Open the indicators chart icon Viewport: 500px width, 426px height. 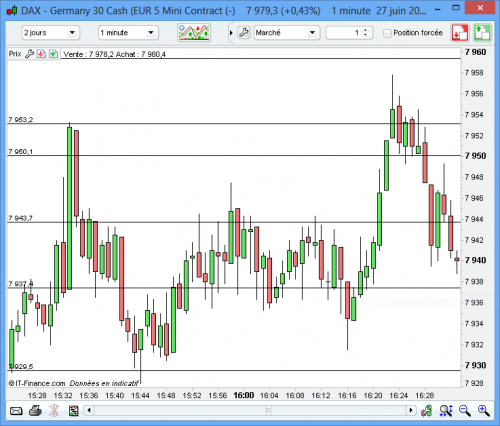194,33
